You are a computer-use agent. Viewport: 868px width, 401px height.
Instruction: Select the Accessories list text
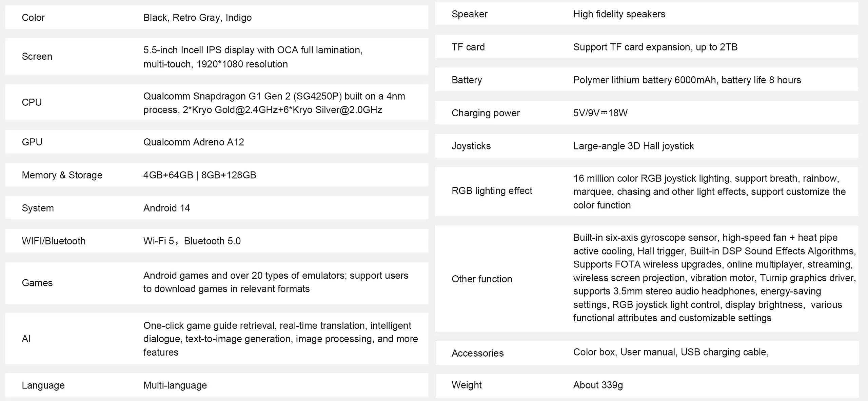tap(671, 352)
